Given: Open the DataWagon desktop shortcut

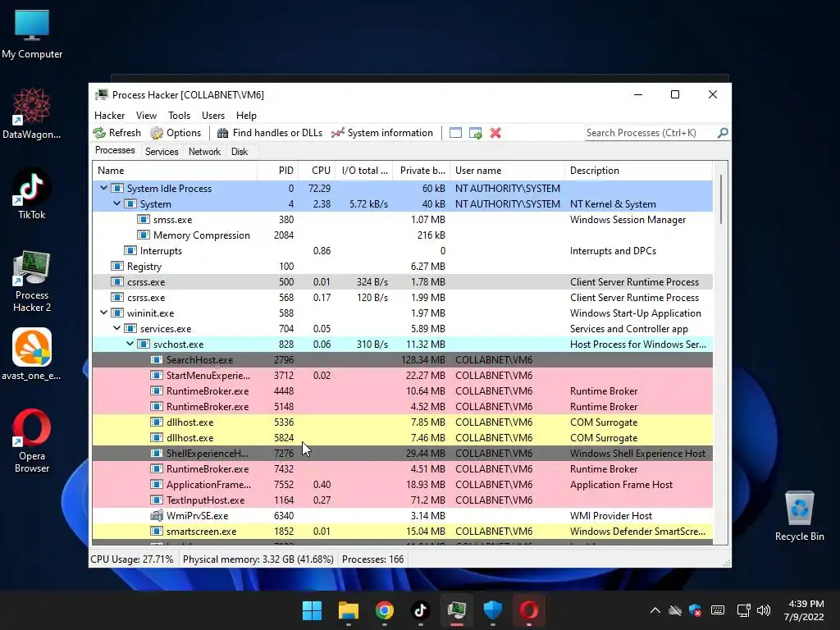Looking at the screenshot, I should [x=32, y=113].
